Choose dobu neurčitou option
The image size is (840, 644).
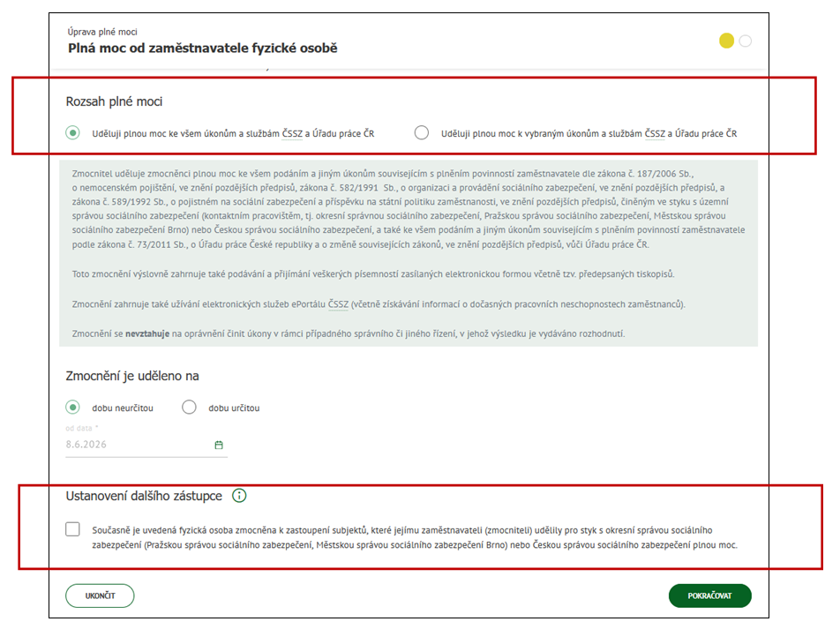pos(73,408)
